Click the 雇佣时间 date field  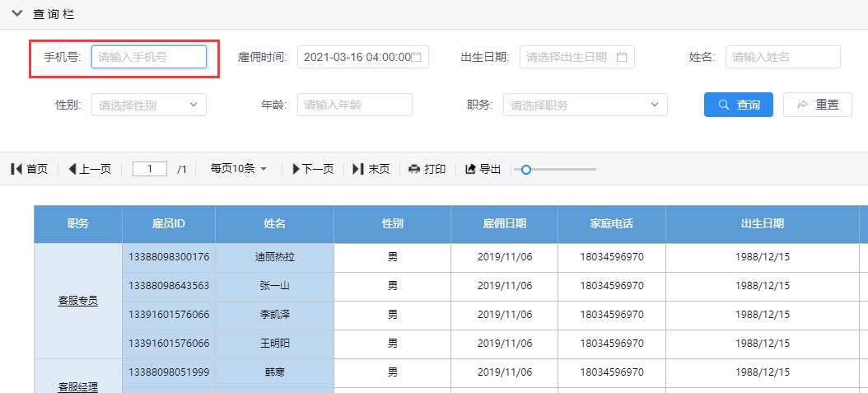click(363, 57)
